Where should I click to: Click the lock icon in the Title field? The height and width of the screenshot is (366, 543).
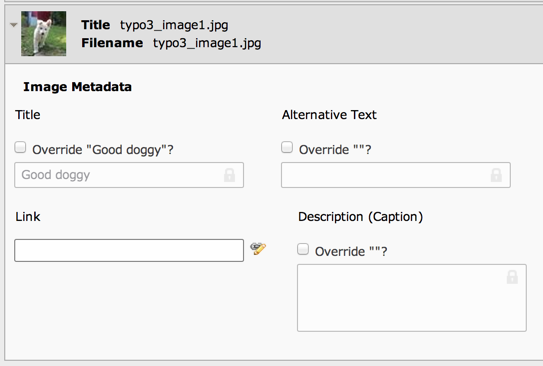tap(230, 175)
